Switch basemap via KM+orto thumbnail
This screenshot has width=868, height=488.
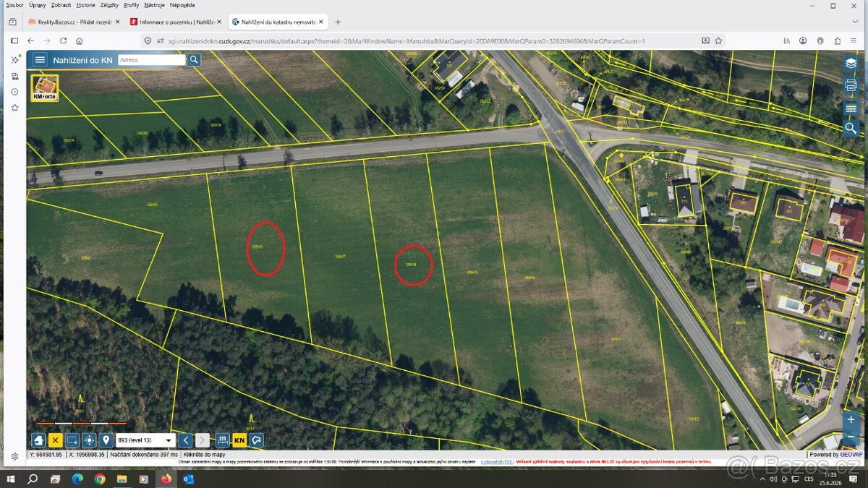(45, 87)
